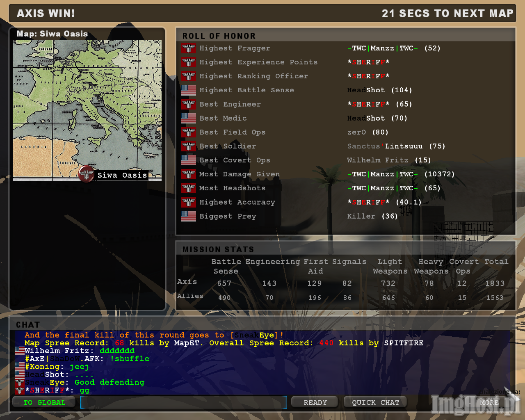Click Axis Light Weapons value 732
525x420 pixels.
388,283
